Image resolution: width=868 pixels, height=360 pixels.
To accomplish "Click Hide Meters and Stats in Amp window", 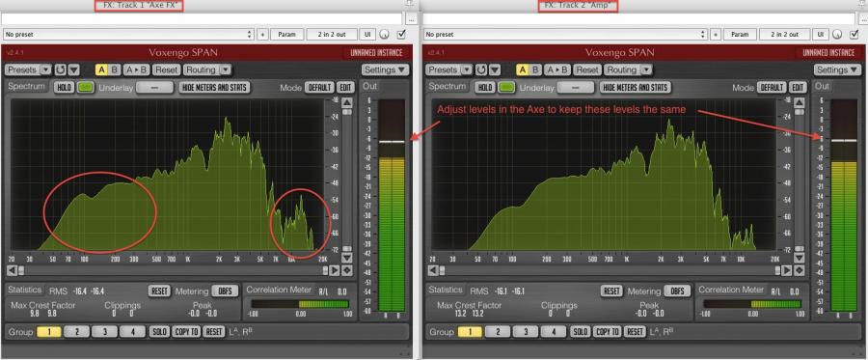I will 635,88.
